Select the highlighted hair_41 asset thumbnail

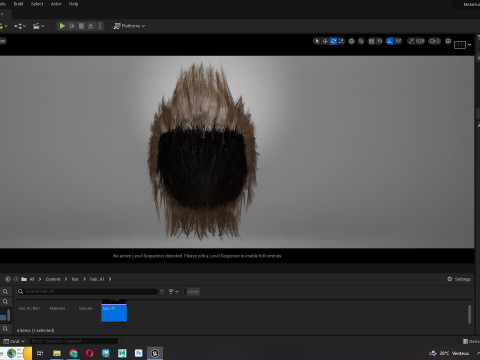pos(114,310)
